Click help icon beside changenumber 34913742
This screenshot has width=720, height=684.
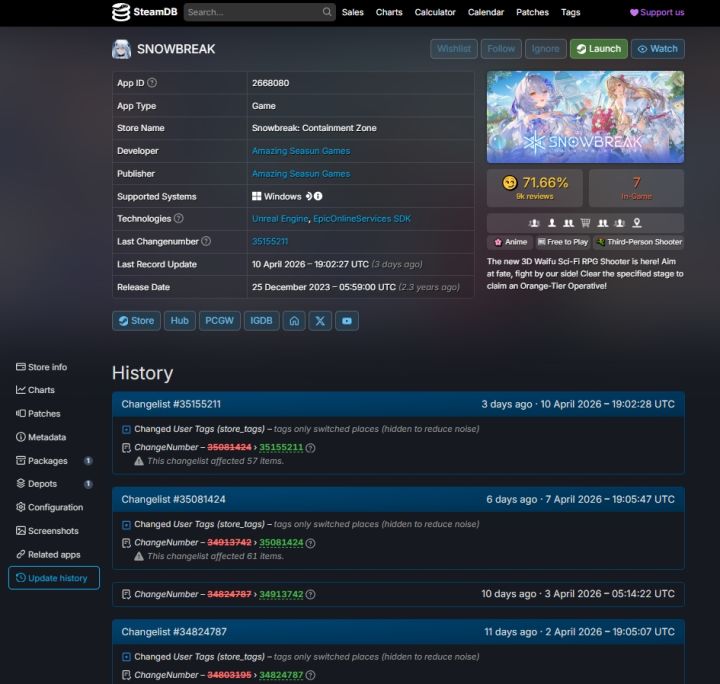tap(310, 594)
